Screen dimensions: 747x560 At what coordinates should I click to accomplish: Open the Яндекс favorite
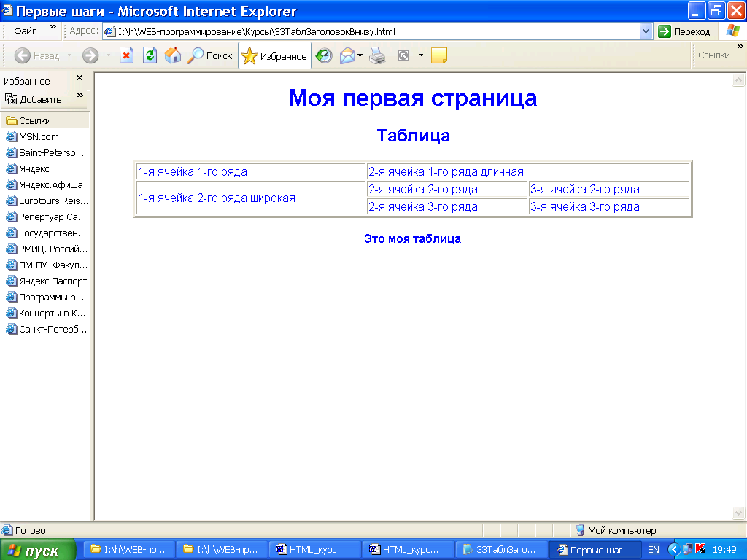click(28, 169)
